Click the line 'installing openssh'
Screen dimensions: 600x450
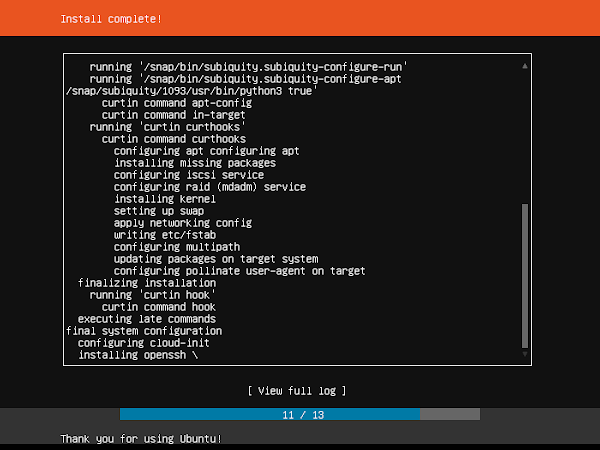point(138,355)
